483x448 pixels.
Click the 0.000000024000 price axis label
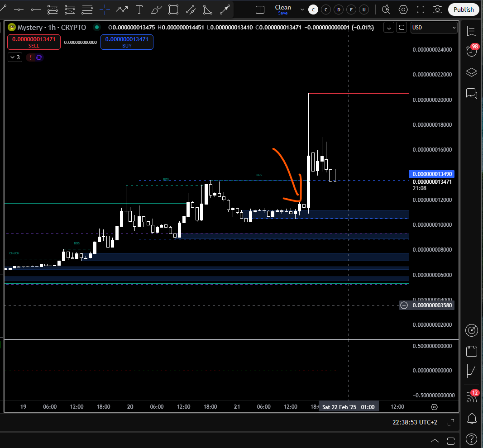coord(432,50)
